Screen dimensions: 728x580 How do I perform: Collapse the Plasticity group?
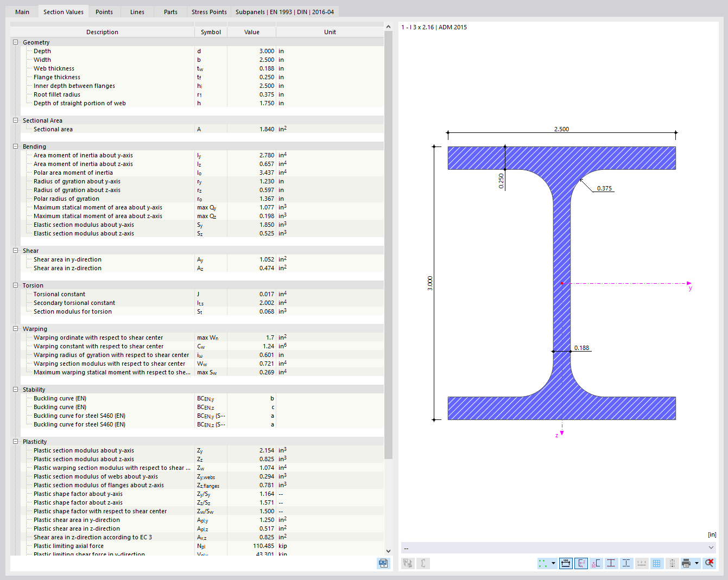coord(17,441)
